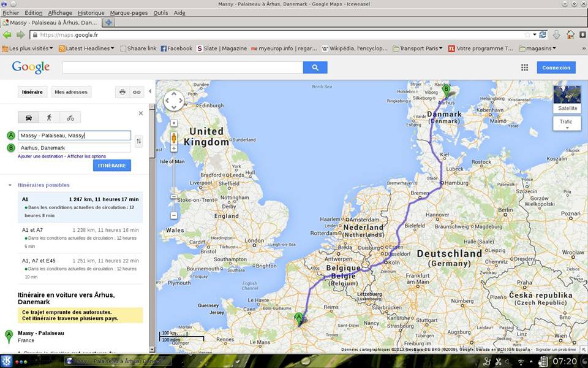Switch the map to Satellite view
The height and width of the screenshot is (368, 588).
tap(567, 99)
